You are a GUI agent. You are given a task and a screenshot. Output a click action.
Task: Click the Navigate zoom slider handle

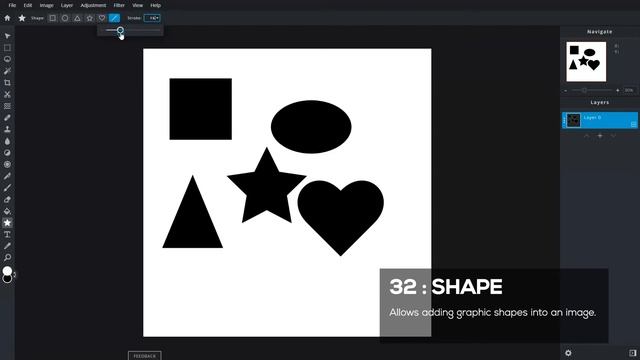[x=584, y=90]
